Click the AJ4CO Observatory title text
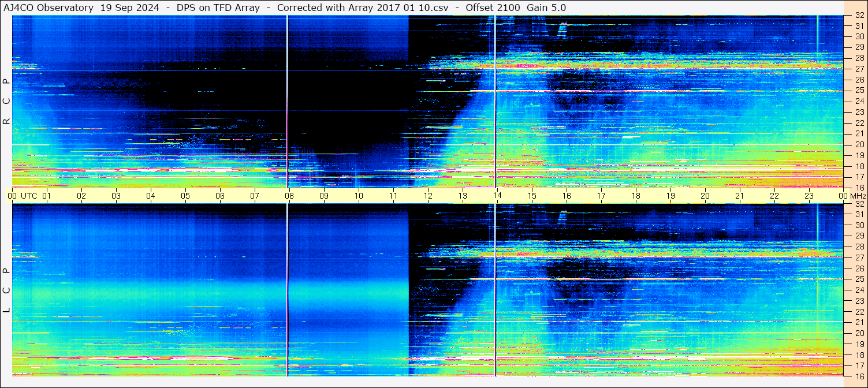Image resolution: width=868 pixels, height=388 pixels. tap(49, 8)
